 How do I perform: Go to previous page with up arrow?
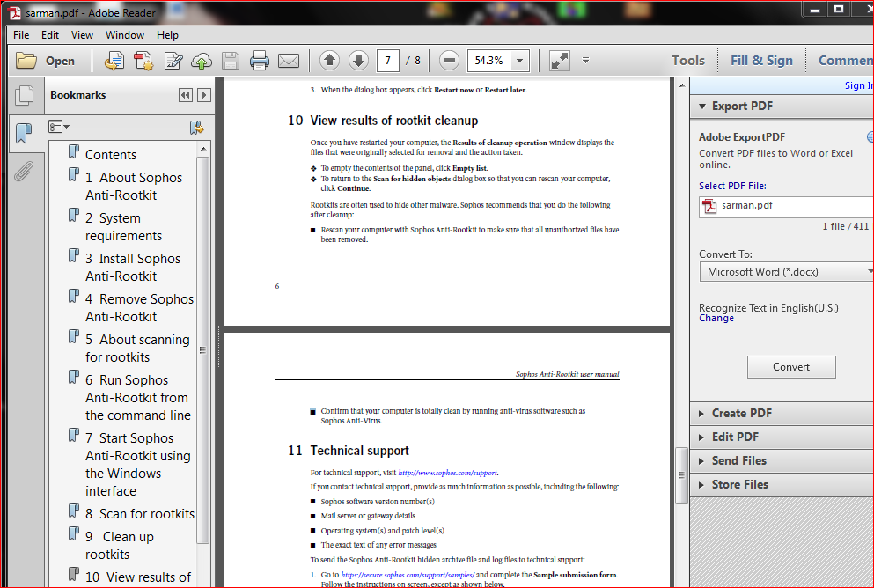(329, 60)
